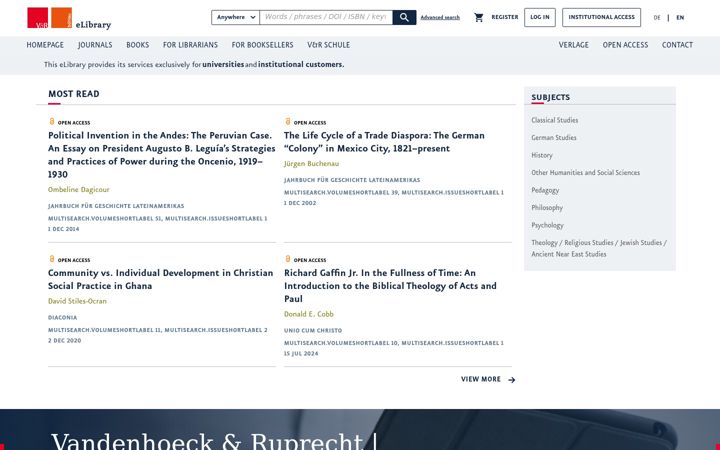This screenshot has height=450, width=720.
Task: Open For Booksellers menu item
Action: 262,45
